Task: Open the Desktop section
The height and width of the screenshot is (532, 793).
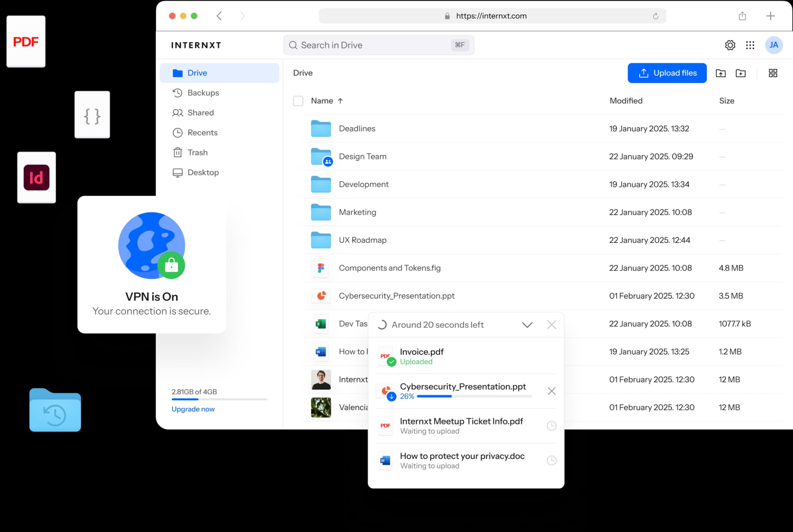Action: pos(203,172)
